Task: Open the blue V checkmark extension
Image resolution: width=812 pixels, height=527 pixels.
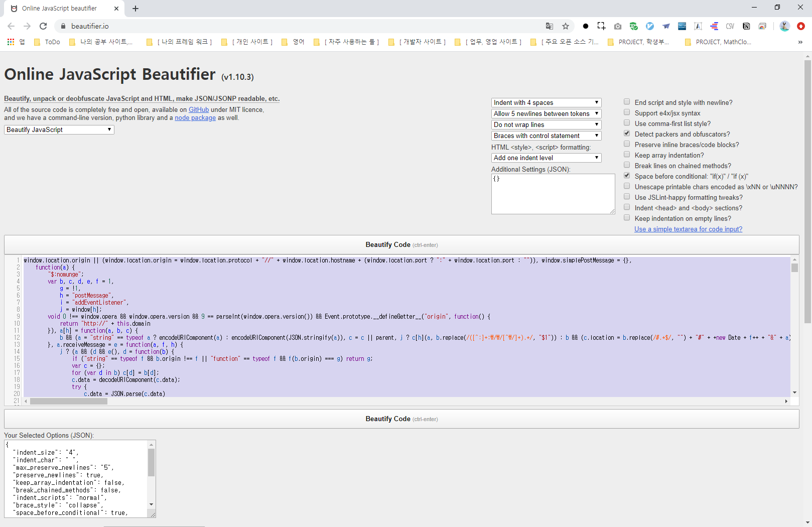Action: point(650,26)
